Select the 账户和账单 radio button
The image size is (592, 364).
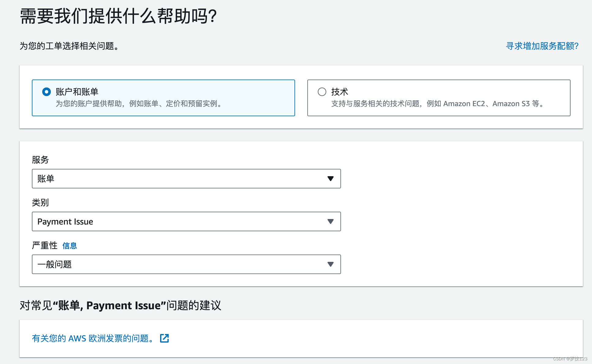47,92
